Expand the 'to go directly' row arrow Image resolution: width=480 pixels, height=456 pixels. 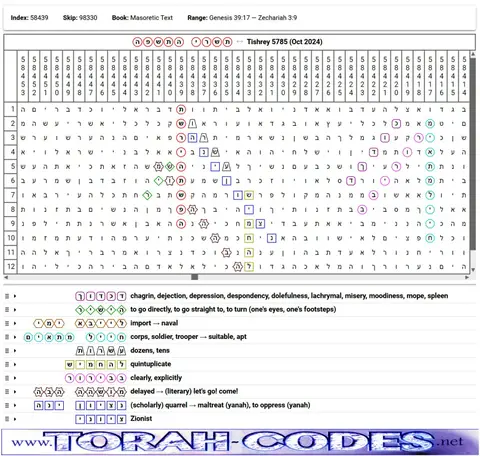pyautogui.click(x=15, y=310)
